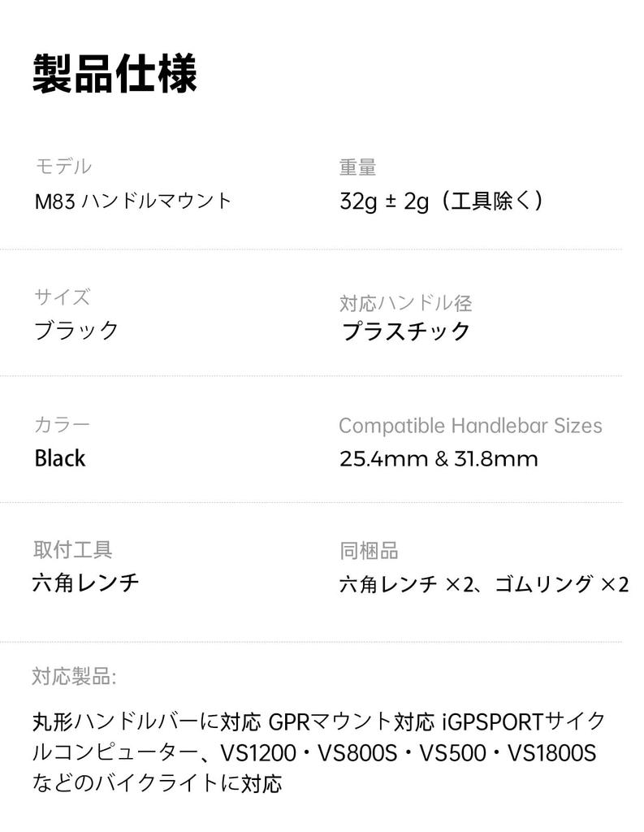This screenshot has width=644, height=832.
Task: Select the 同梱品 label
Action: pyautogui.click(x=369, y=551)
